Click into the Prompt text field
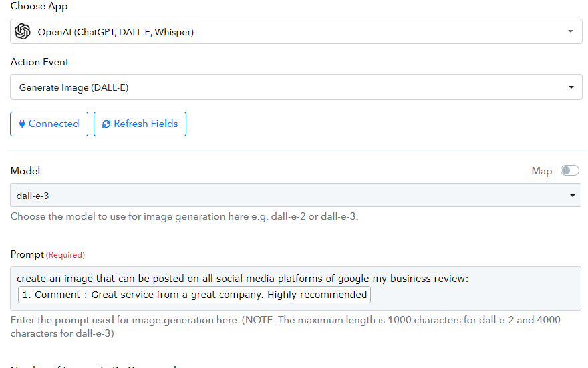588x368 pixels. tap(295, 288)
